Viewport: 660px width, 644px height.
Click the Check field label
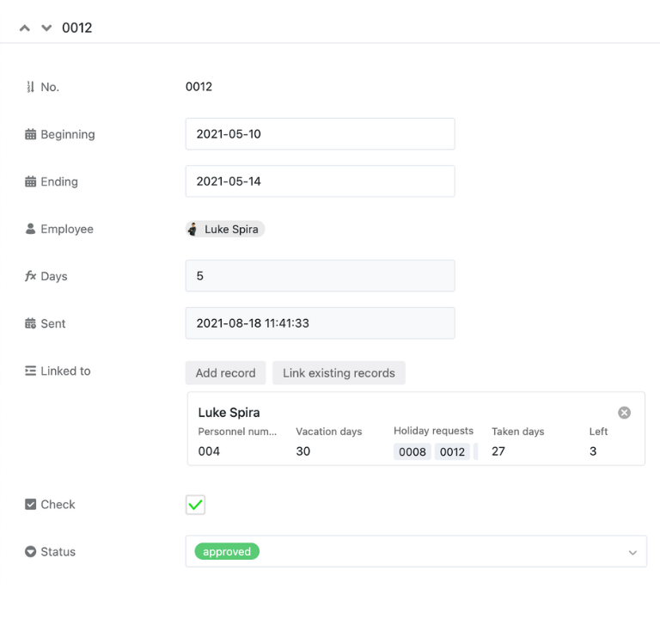(x=58, y=504)
